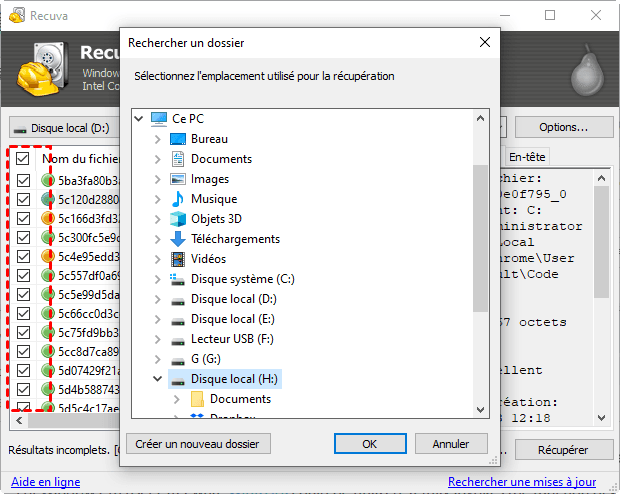
Task: Collapse the Ce PC tree node
Action: [x=139, y=118]
